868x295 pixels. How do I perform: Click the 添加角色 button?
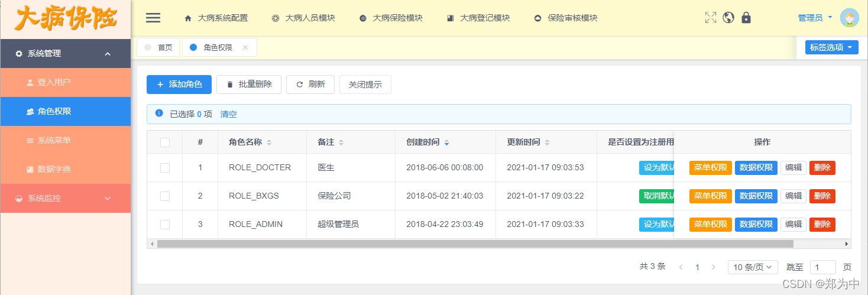click(179, 85)
